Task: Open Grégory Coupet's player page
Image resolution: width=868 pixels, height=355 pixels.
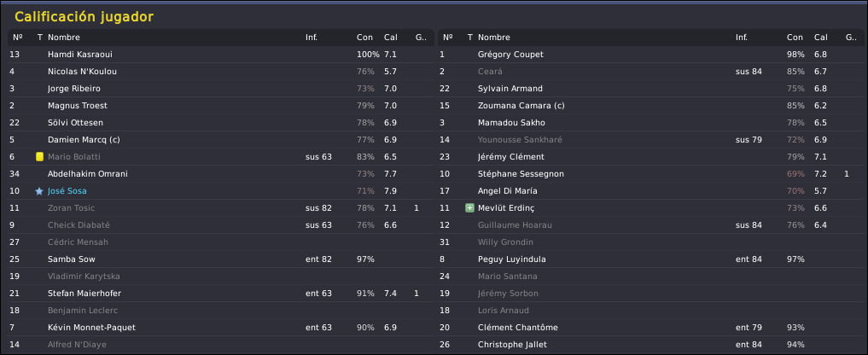Action: tap(510, 55)
